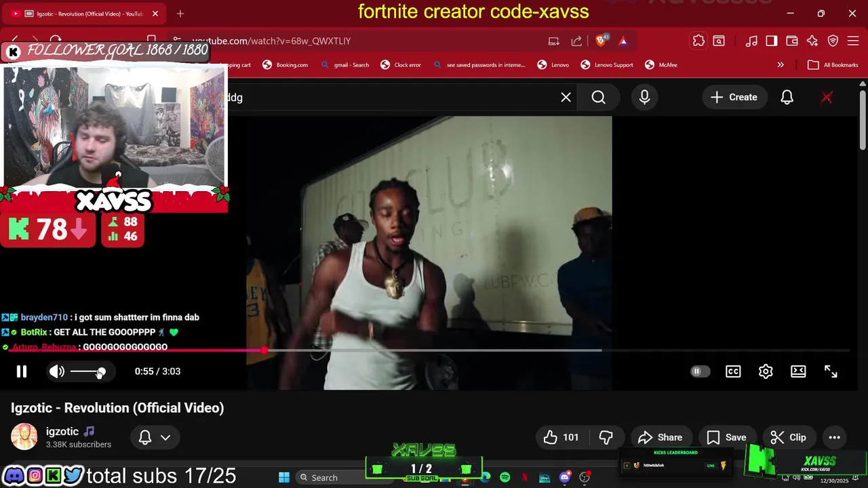Image resolution: width=868 pixels, height=488 pixels.
Task: Click the video title Igzotic - Revolution
Action: tap(117, 407)
